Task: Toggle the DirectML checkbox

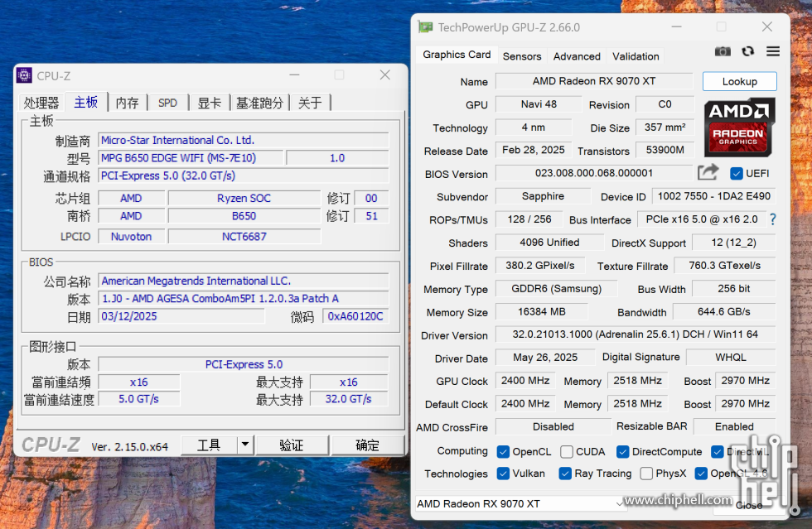Action: (718, 452)
